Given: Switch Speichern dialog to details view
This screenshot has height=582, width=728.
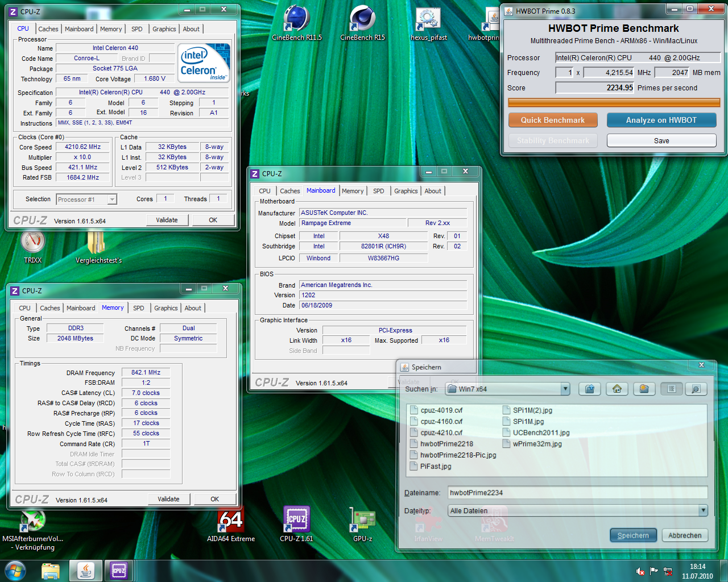Looking at the screenshot, I should [696, 389].
